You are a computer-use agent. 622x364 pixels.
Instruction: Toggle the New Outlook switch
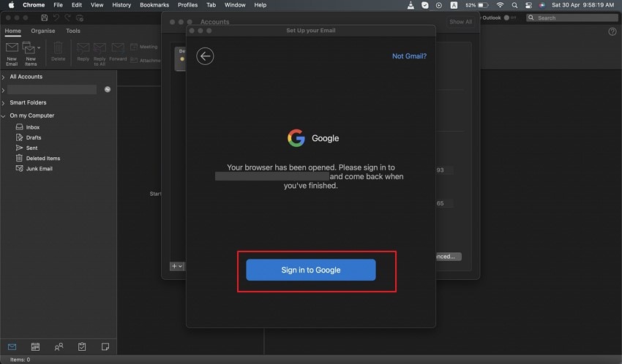pos(510,18)
